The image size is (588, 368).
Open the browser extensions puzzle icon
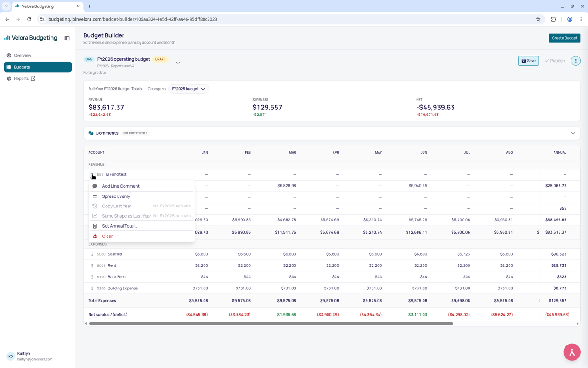[x=554, y=19]
